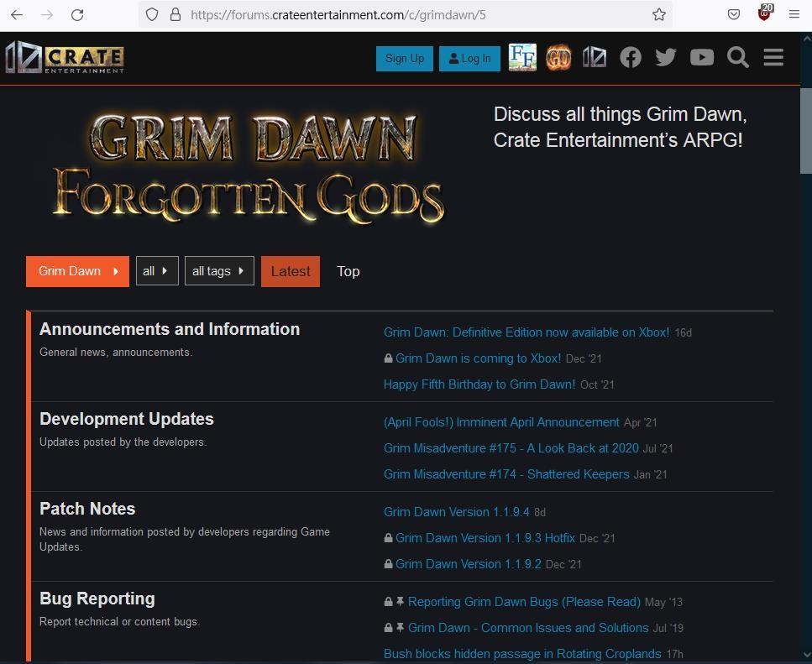This screenshot has width=812, height=664.
Task: Open Grim Dawn Version 1.1.9.4 topic
Action: 456,512
